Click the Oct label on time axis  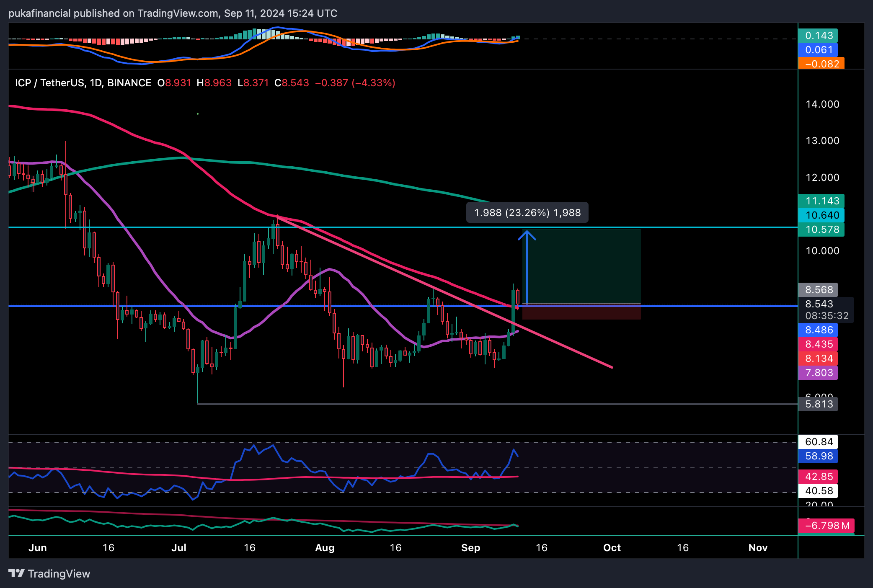click(x=612, y=548)
